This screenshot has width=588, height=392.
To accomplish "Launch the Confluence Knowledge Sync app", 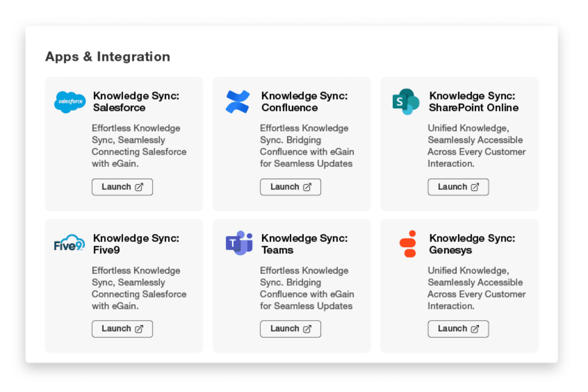I will (x=290, y=187).
